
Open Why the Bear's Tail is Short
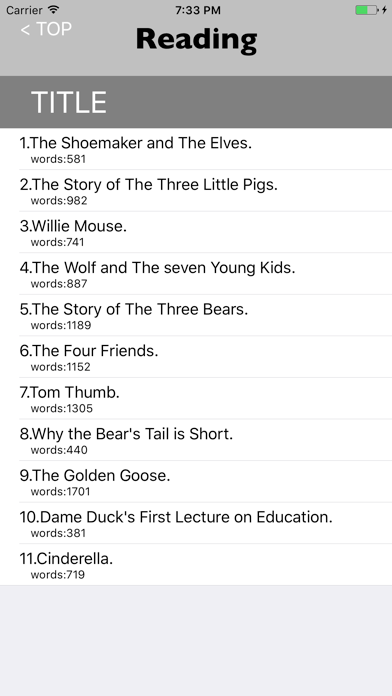pyautogui.click(x=196, y=440)
